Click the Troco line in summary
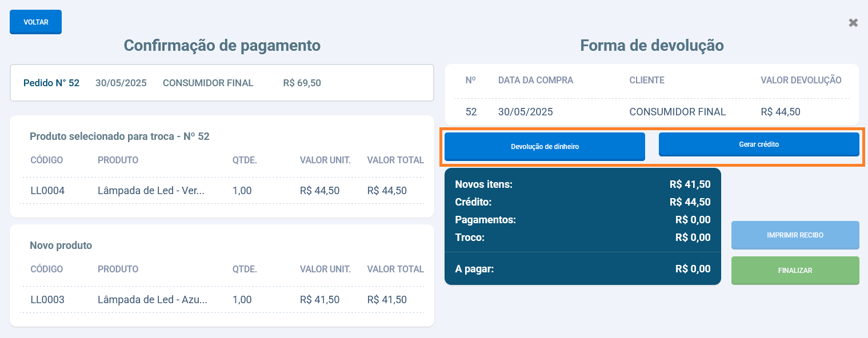The width and height of the screenshot is (868, 338). click(582, 238)
